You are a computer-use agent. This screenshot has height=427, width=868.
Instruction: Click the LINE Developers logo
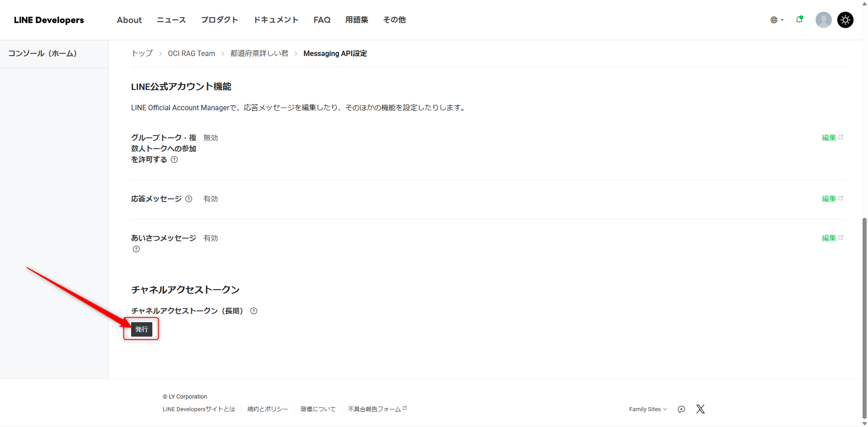click(x=49, y=20)
